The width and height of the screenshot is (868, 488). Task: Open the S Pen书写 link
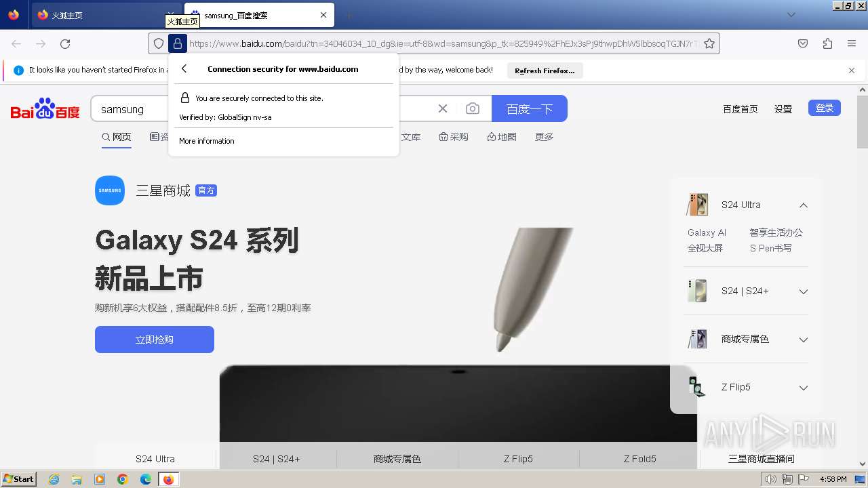[770, 248]
